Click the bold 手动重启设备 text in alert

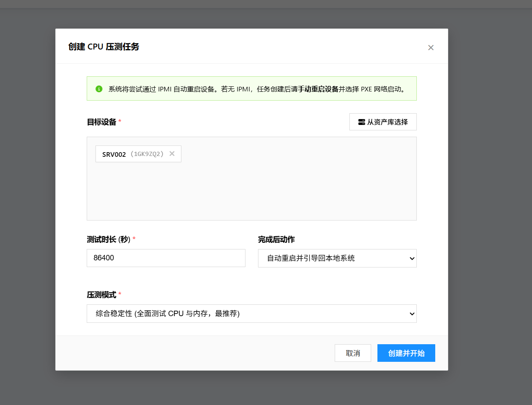click(x=318, y=89)
